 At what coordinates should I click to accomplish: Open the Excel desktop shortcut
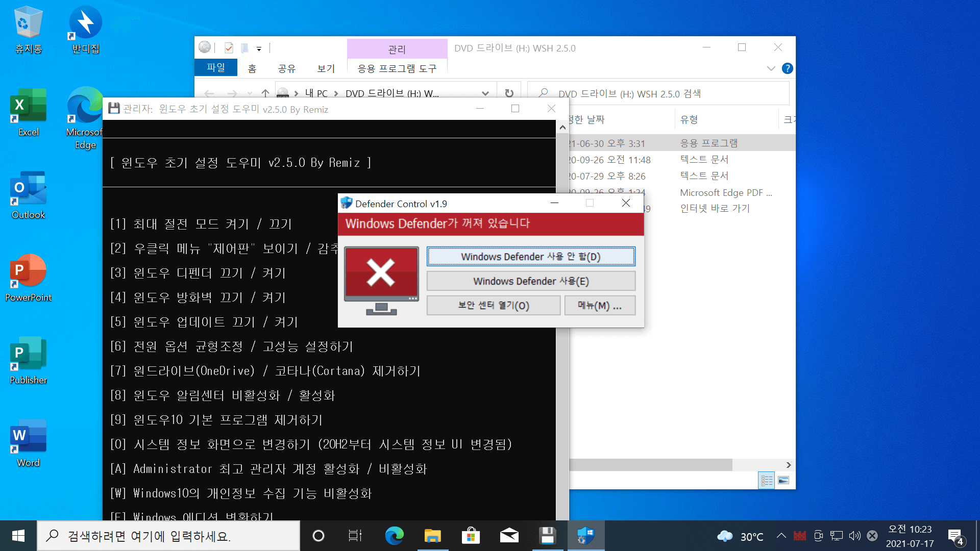click(28, 113)
